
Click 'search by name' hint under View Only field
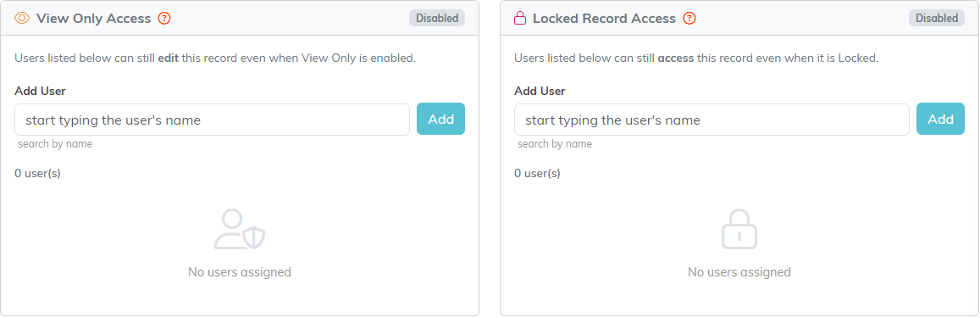point(55,144)
